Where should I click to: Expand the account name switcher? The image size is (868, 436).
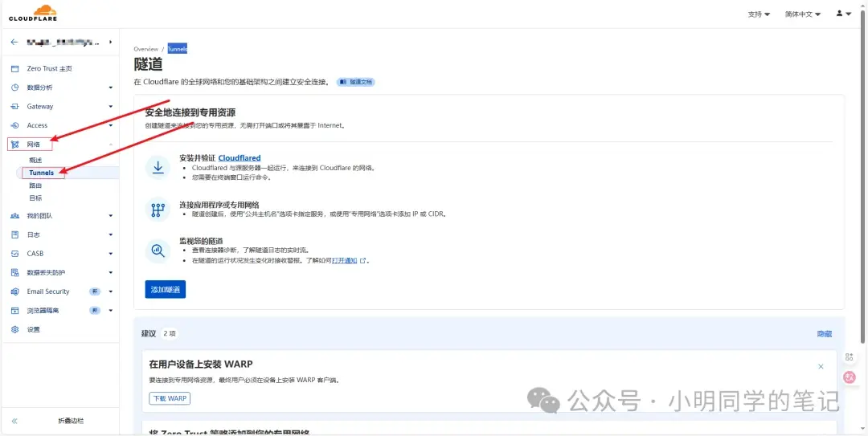[x=110, y=42]
